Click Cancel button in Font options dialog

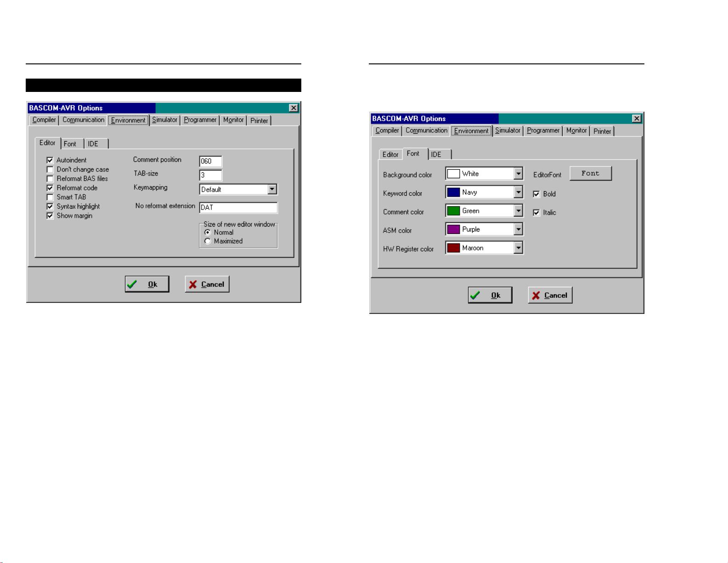pyautogui.click(x=550, y=295)
